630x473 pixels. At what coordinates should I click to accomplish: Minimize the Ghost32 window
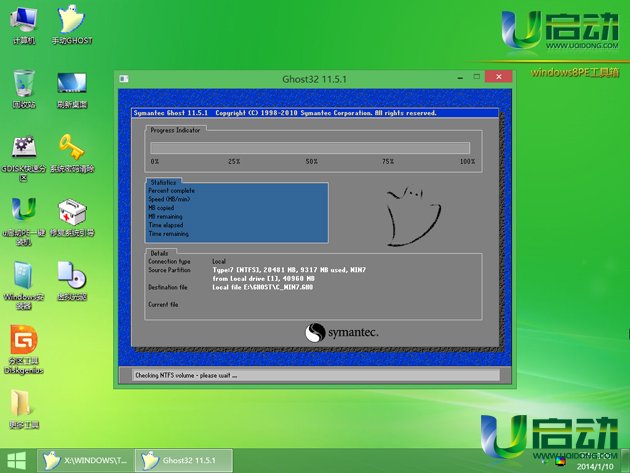point(460,77)
